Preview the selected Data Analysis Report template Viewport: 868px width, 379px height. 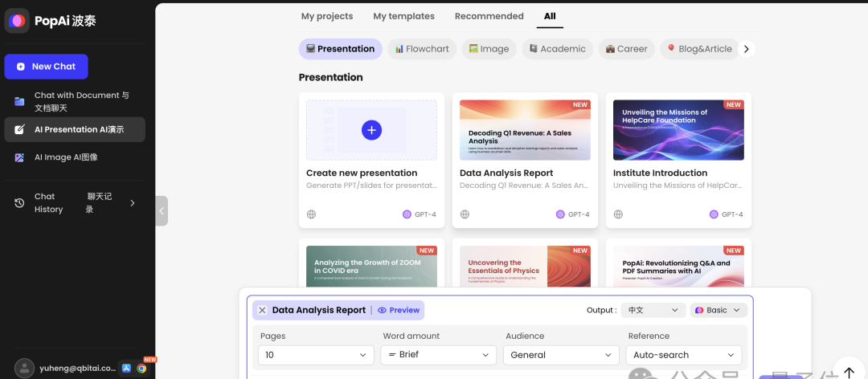pos(399,310)
